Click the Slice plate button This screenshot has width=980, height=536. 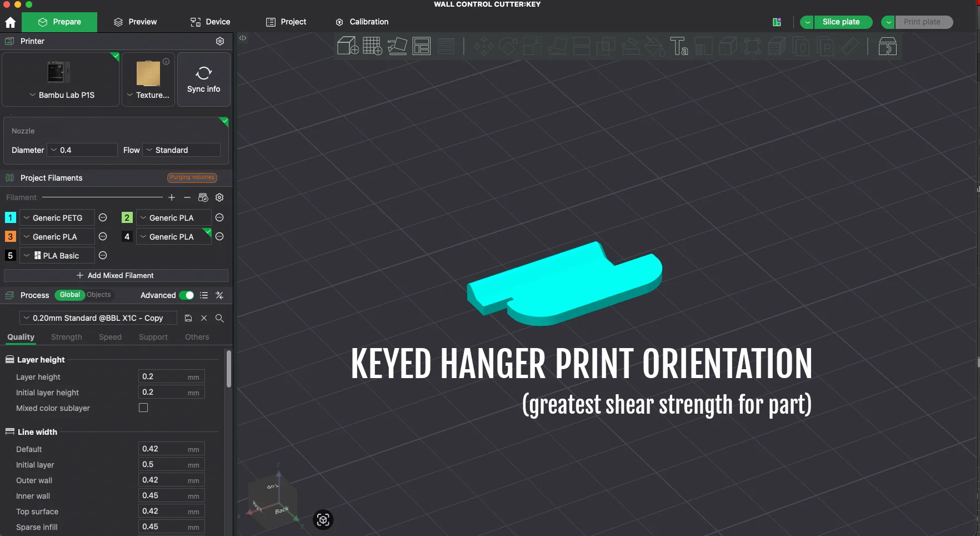(x=841, y=22)
